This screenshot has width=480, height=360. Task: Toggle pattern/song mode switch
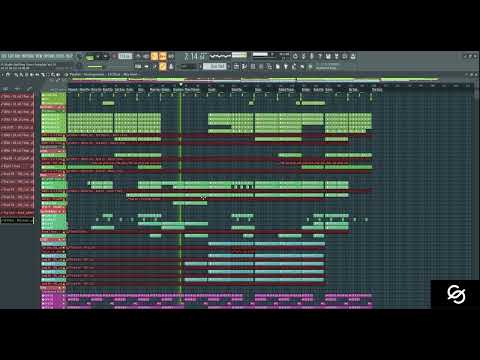coord(90,57)
